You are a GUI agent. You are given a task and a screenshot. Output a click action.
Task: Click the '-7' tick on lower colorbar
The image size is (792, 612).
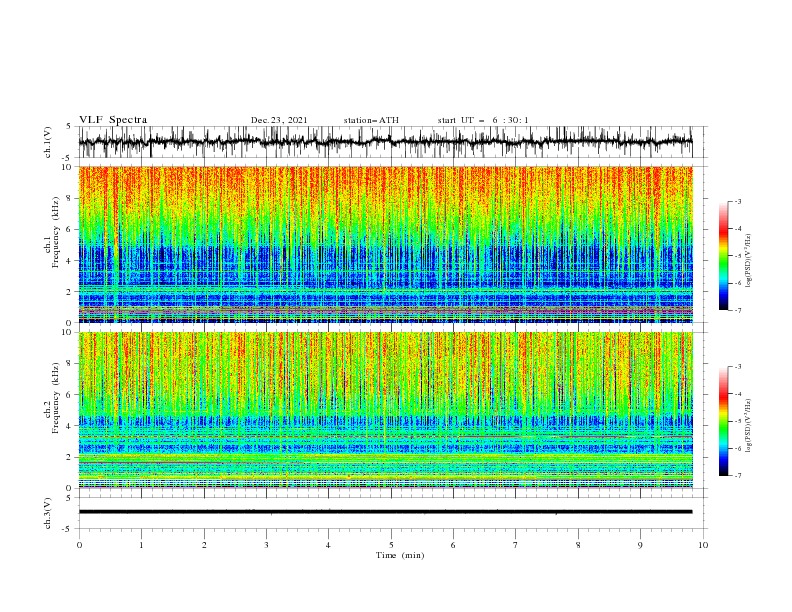737,476
